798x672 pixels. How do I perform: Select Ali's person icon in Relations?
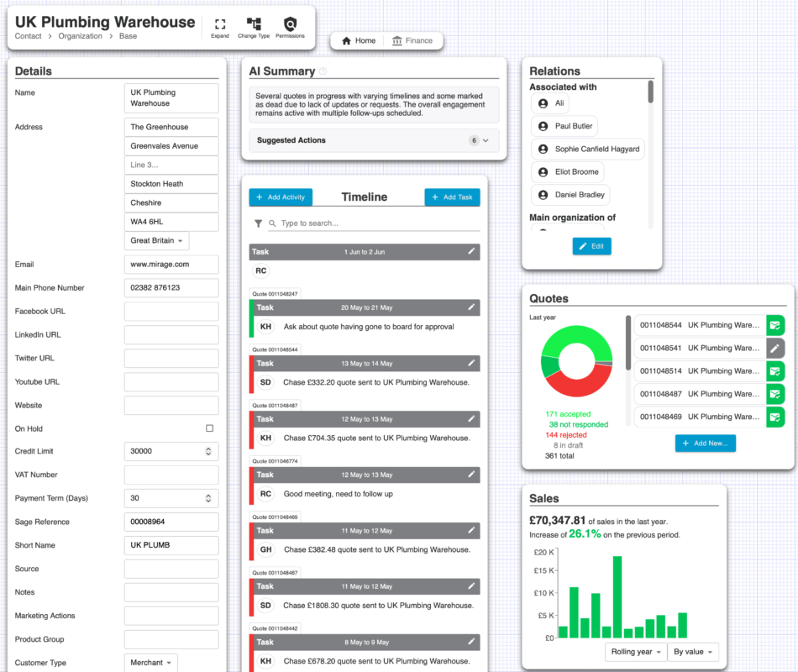[x=543, y=103]
